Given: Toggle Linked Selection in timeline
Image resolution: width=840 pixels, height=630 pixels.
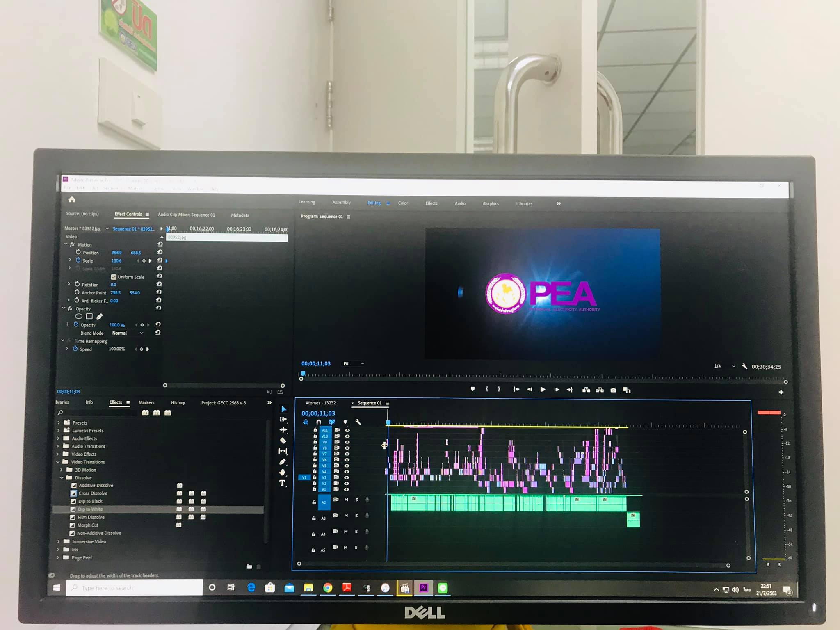Looking at the screenshot, I should pos(332,422).
